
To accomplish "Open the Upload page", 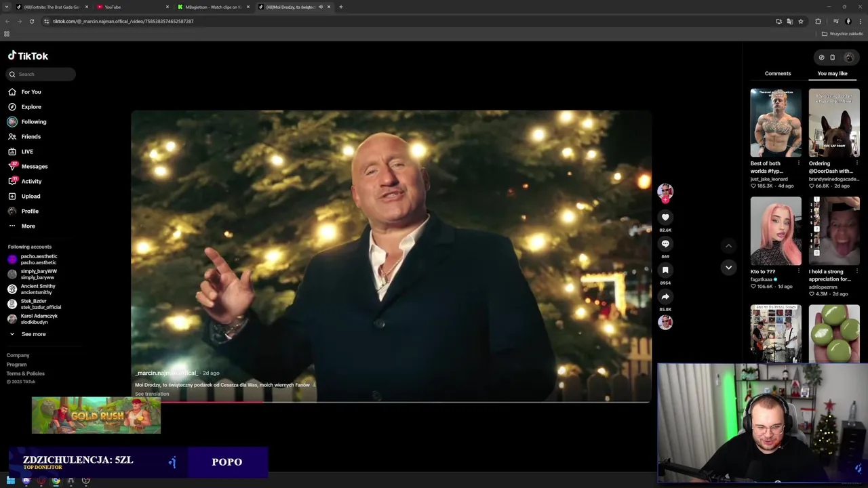I will point(24,196).
